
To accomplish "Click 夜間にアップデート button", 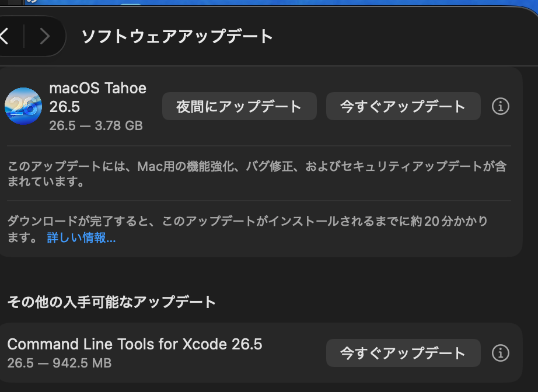I will 239,106.
